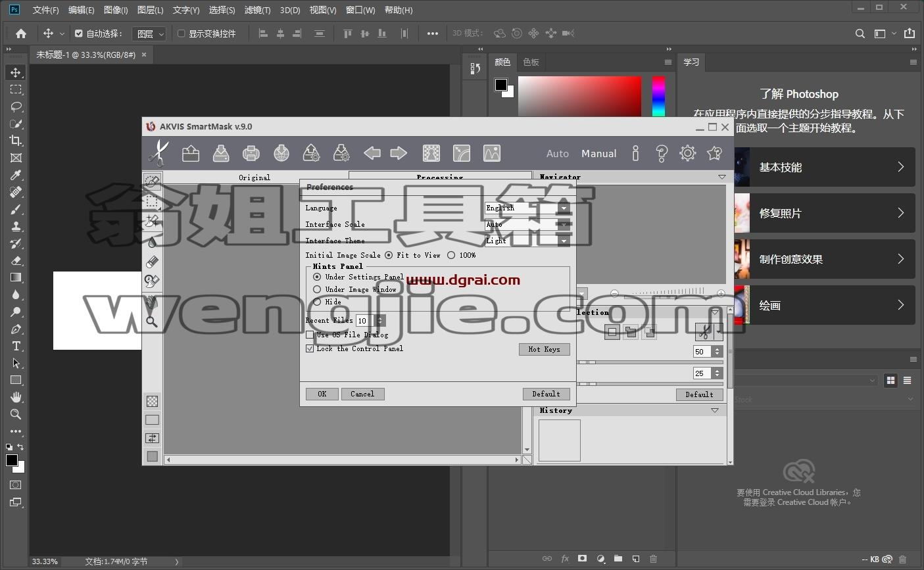Expand the Painting tutorial chevron
This screenshot has width=924, height=570.
(901, 305)
